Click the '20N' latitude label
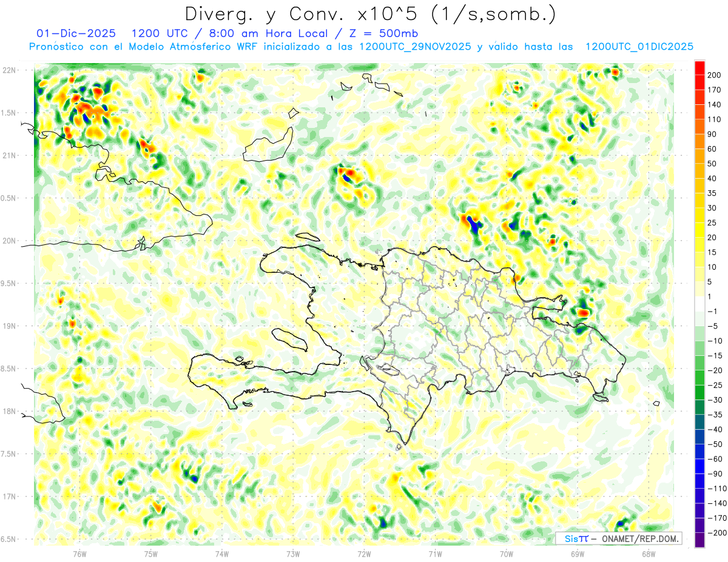Viewport: 728px width, 562px height. pyautogui.click(x=9, y=241)
